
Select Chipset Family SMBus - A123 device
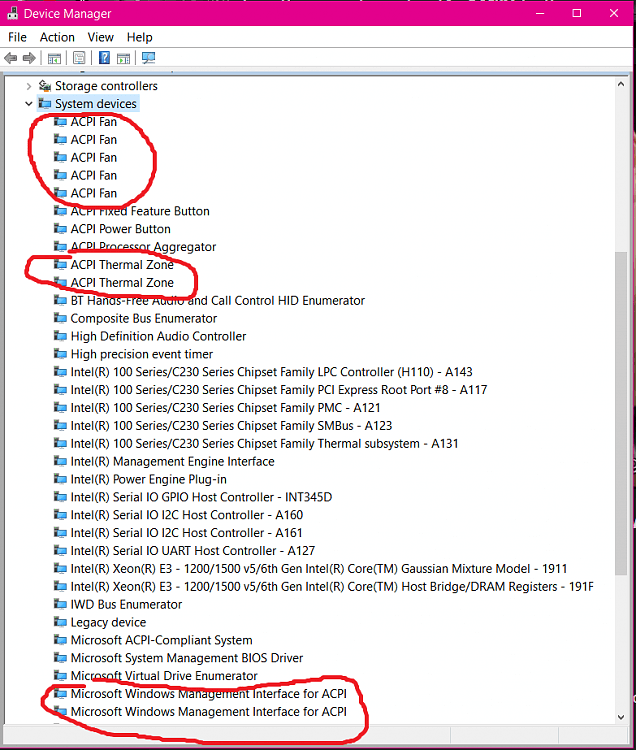[x=231, y=426]
